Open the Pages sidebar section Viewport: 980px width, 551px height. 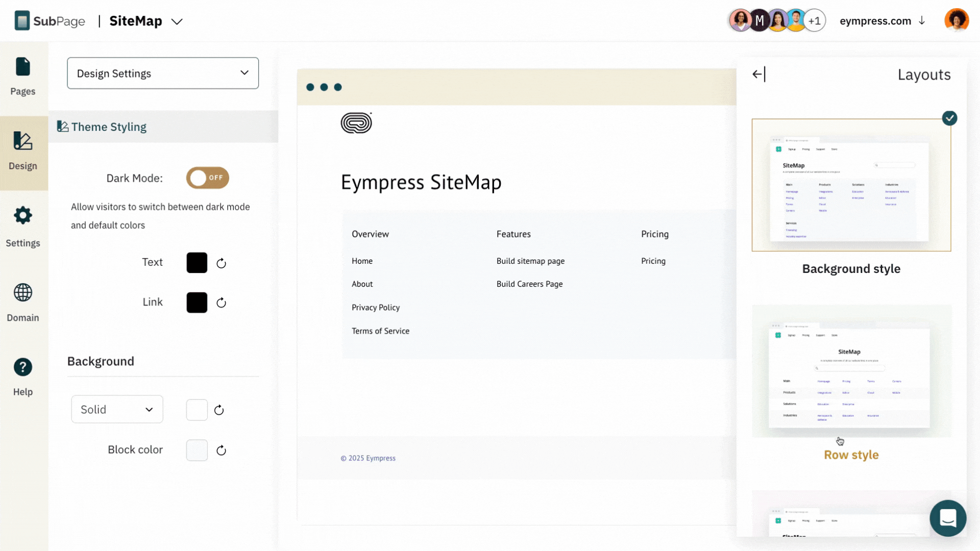tap(23, 77)
